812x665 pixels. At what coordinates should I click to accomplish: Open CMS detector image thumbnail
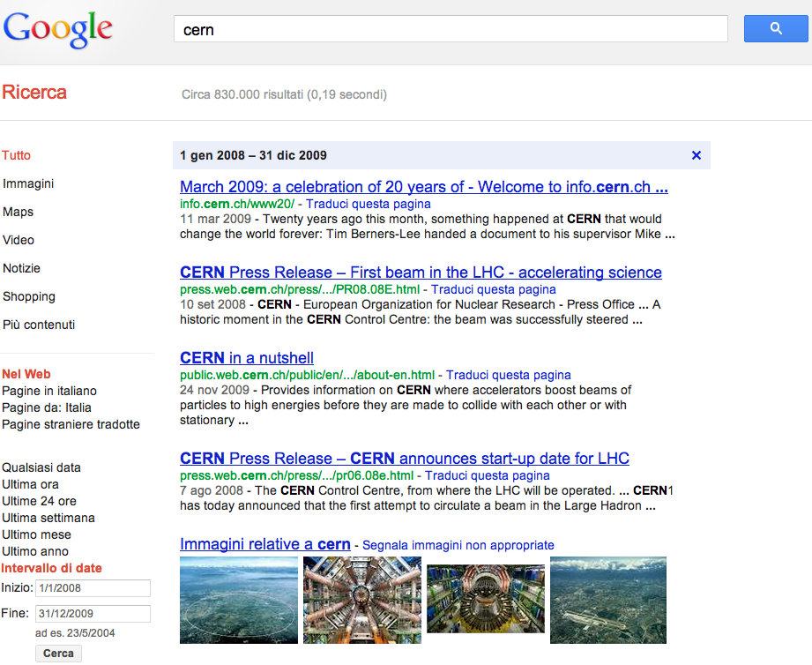point(486,599)
